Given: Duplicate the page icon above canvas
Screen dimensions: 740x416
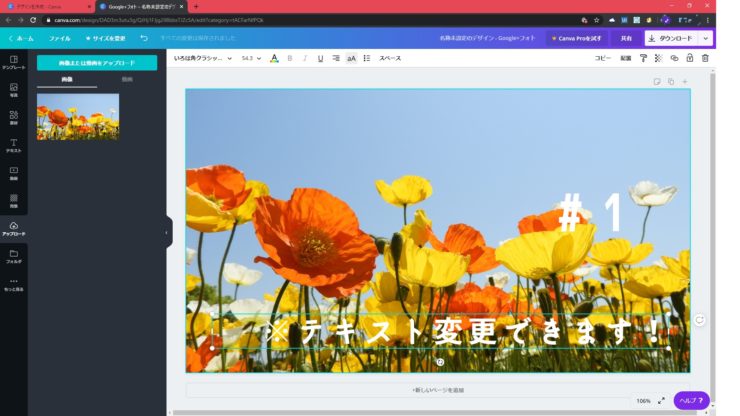Looking at the screenshot, I should click(671, 82).
